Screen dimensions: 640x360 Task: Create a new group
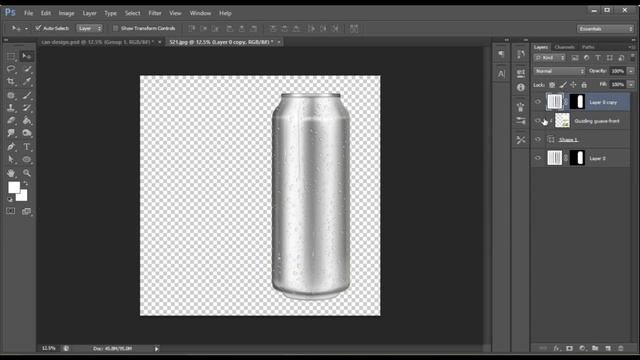(x=595, y=348)
